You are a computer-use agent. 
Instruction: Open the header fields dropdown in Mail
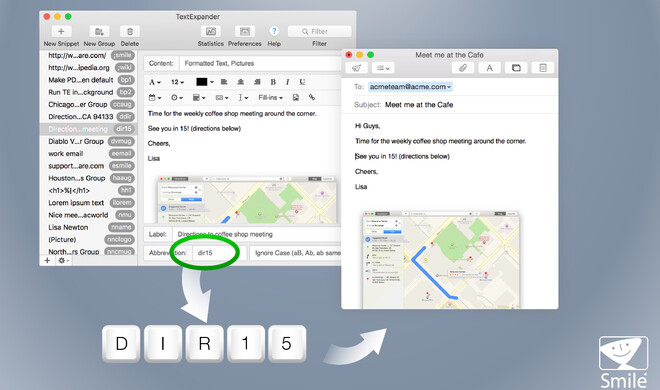click(x=383, y=68)
